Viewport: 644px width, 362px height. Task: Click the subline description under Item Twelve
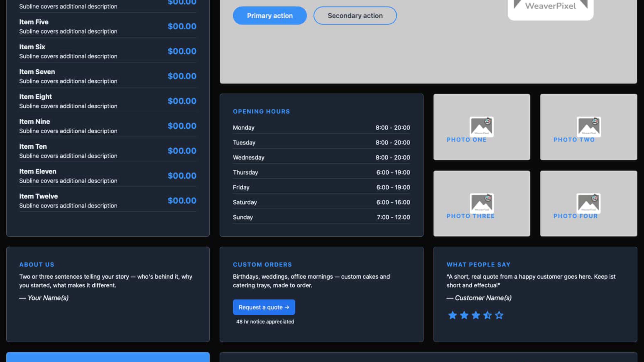pos(68,206)
